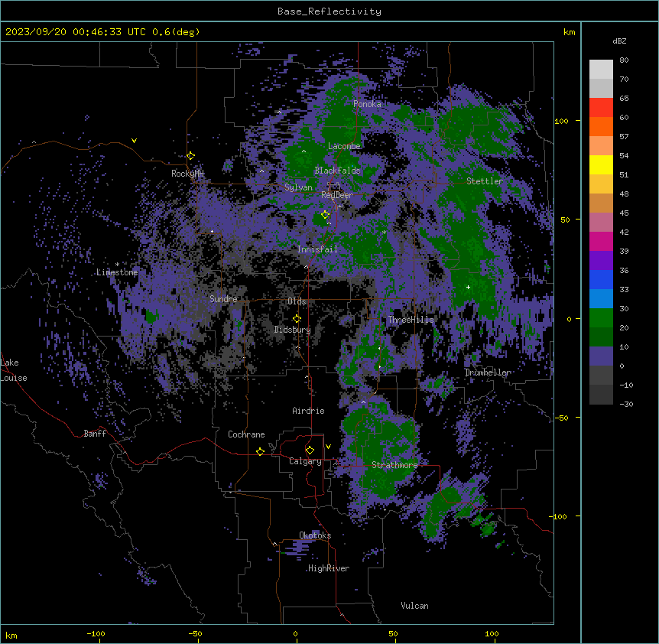659x644 pixels.
Task: Click the violet 36-39 dBZ legend swatch
Action: pyautogui.click(x=601, y=261)
